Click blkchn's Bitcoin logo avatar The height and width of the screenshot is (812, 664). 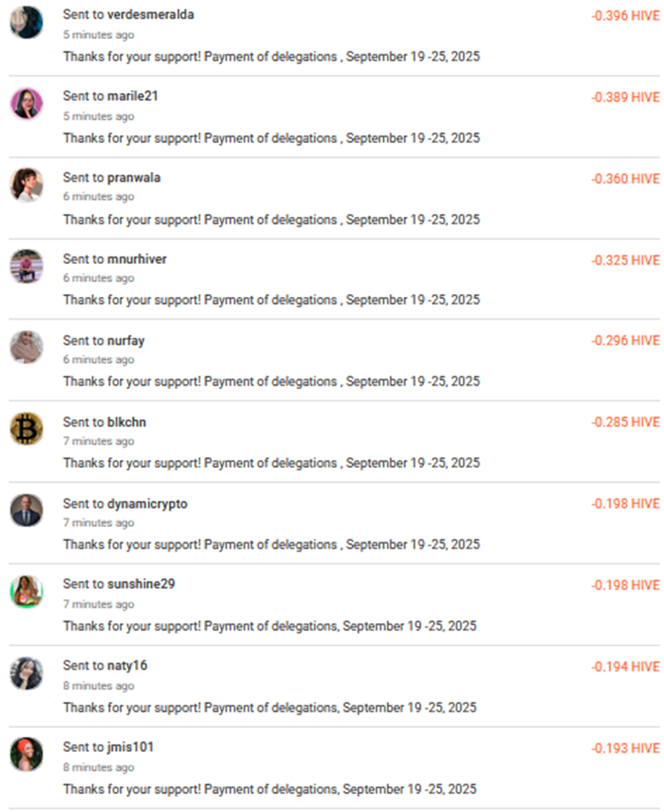tap(26, 429)
